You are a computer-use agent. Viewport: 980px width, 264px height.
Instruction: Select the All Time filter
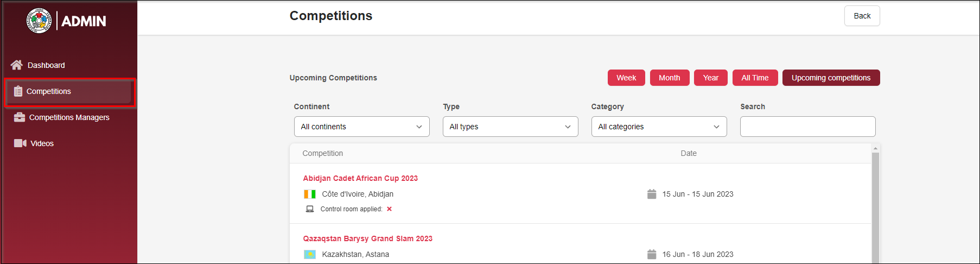[755, 78]
